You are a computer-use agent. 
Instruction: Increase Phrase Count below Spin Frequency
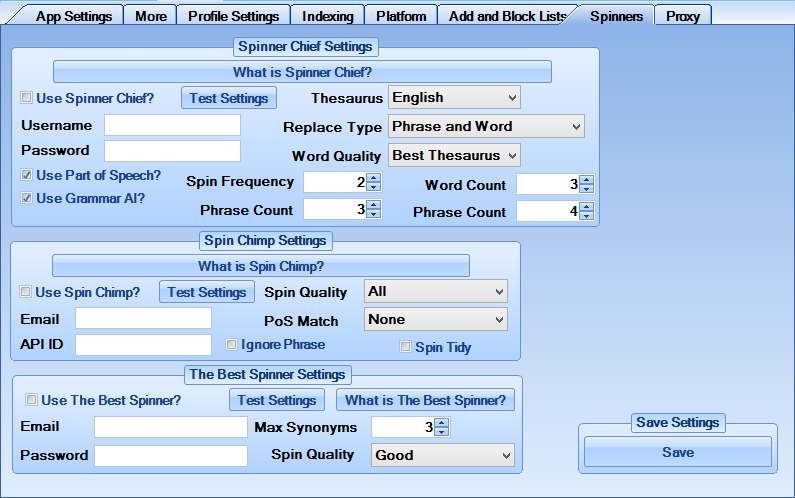pos(374,205)
